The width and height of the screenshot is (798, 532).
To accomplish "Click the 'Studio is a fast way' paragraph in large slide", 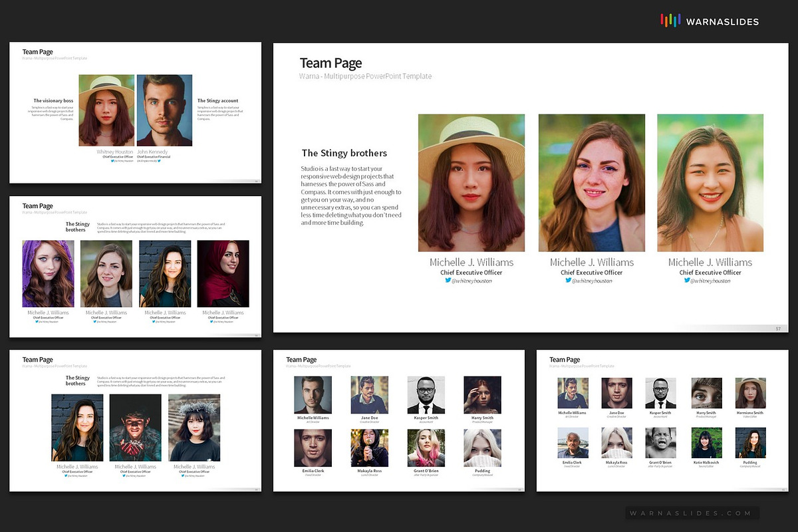I will 351,196.
